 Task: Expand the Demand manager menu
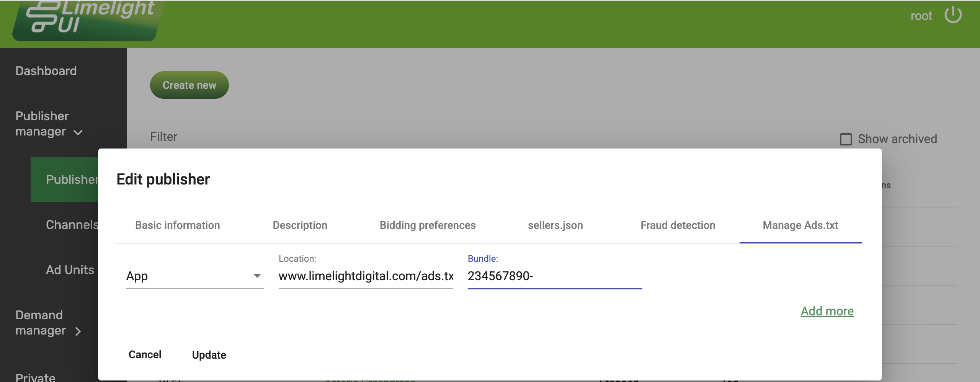[48, 323]
